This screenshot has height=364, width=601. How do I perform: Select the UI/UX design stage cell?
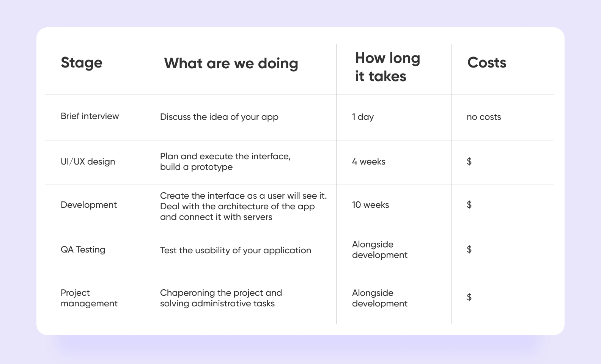88,162
